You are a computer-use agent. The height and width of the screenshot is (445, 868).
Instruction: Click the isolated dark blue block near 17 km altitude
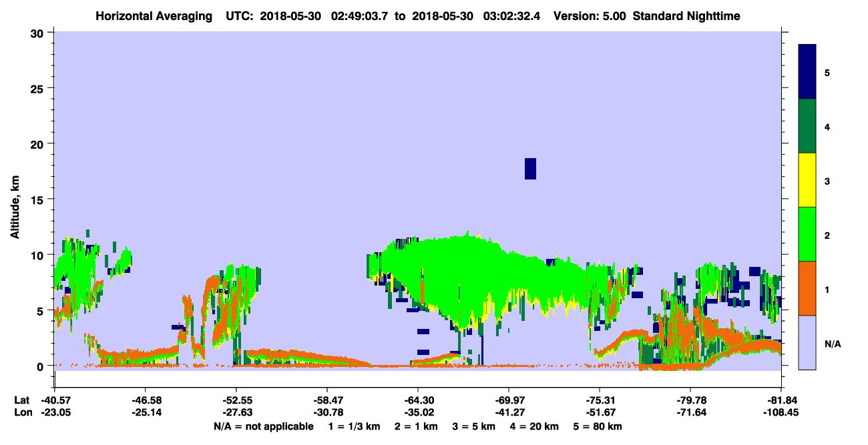coord(531,169)
